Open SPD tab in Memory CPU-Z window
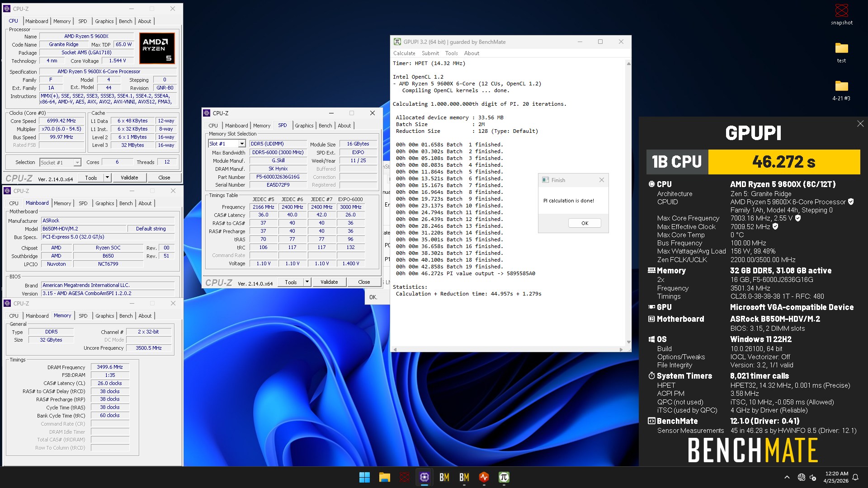The width and height of the screenshot is (868, 488). (83, 316)
